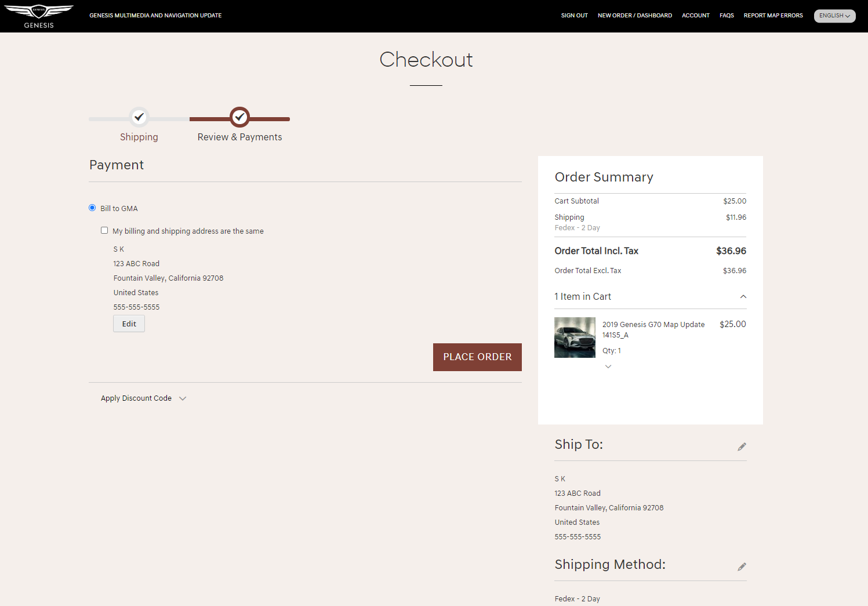Image resolution: width=868 pixels, height=606 pixels.
Task: Expand Apply Discount Code section
Action: coord(143,398)
